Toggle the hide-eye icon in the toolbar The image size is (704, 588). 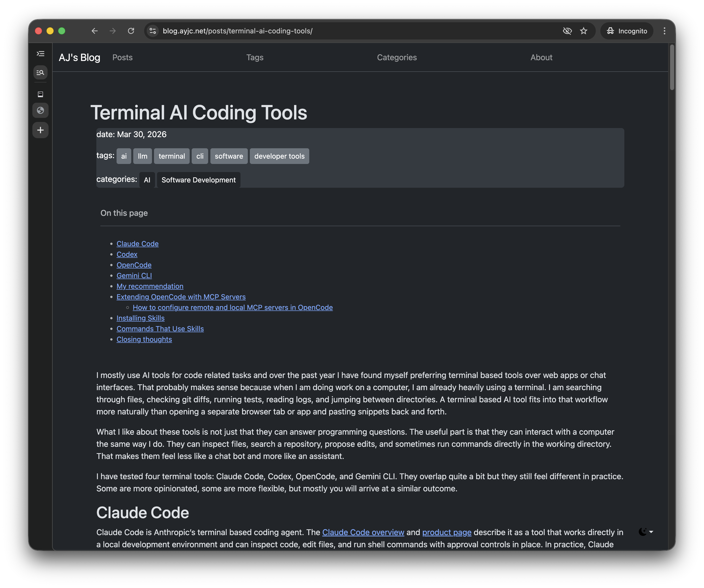point(567,31)
